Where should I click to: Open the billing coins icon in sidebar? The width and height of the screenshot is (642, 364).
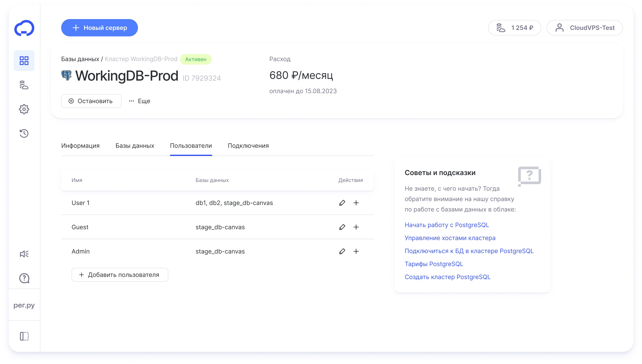(24, 85)
